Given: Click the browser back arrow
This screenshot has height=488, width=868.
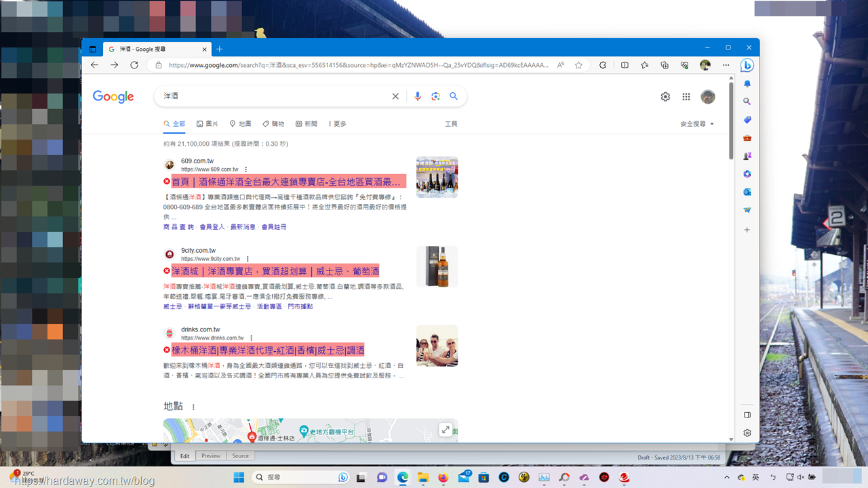Looking at the screenshot, I should [94, 65].
